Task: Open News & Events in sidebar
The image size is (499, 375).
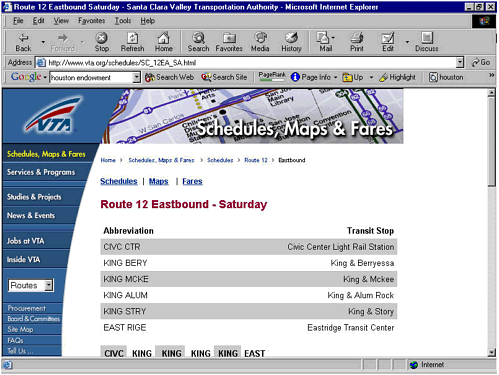Action: pyautogui.click(x=31, y=216)
